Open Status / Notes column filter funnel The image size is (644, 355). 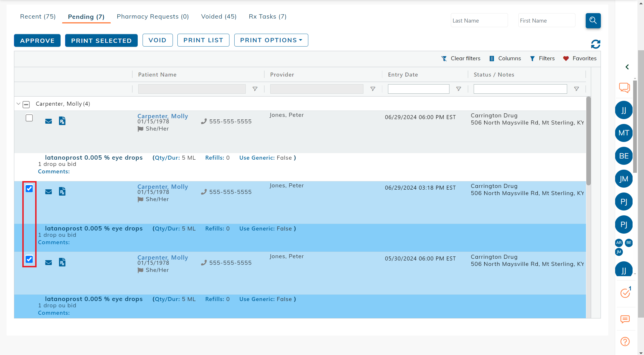coord(576,89)
